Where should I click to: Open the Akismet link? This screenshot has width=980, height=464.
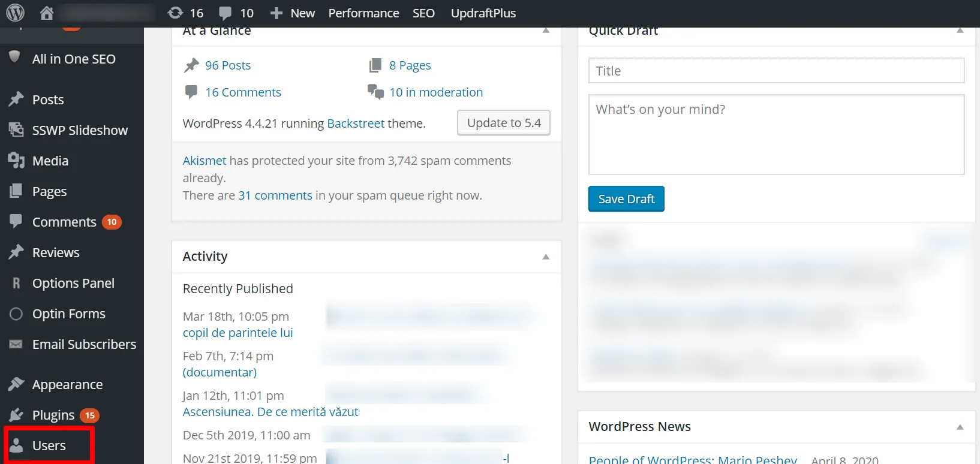(205, 161)
